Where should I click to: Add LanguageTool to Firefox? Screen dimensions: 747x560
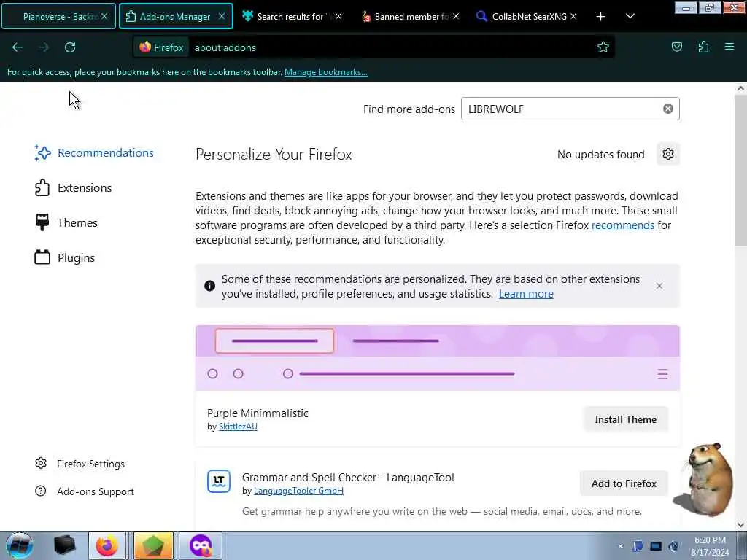(624, 483)
